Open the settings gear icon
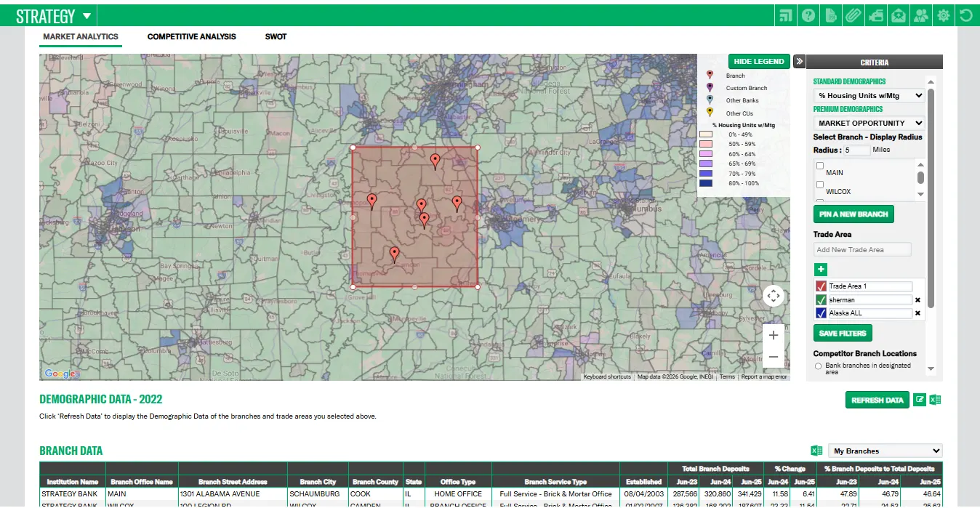The width and height of the screenshot is (980, 508). pos(944,15)
